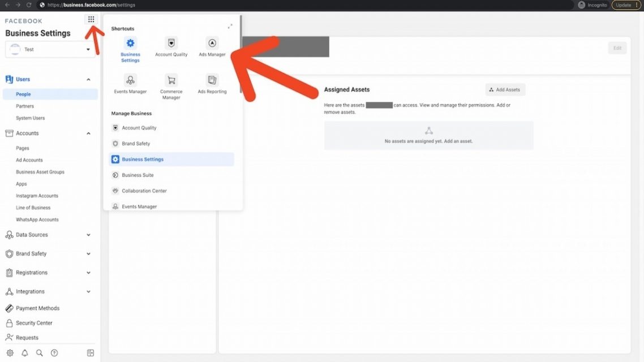Click the browser address bar

305,5
